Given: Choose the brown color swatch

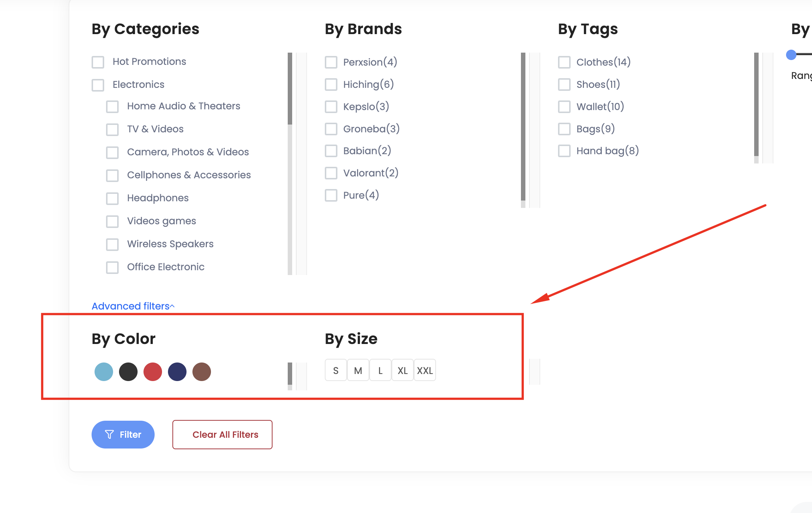Looking at the screenshot, I should point(202,372).
